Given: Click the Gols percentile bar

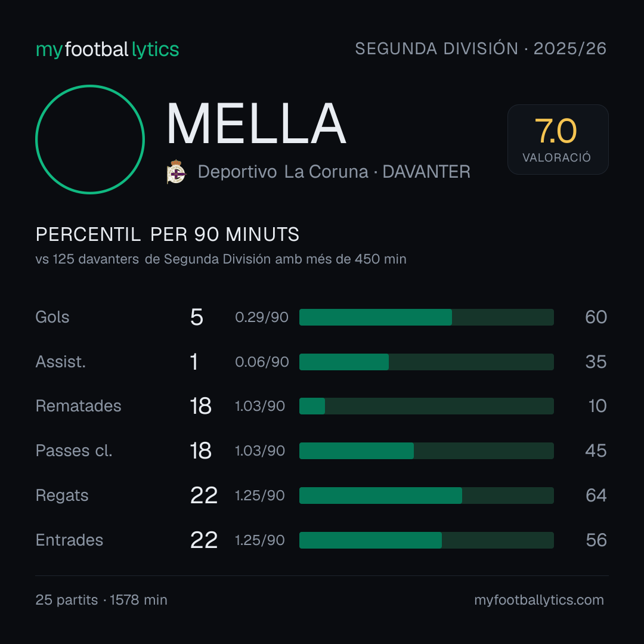Looking at the screenshot, I should tap(426, 317).
